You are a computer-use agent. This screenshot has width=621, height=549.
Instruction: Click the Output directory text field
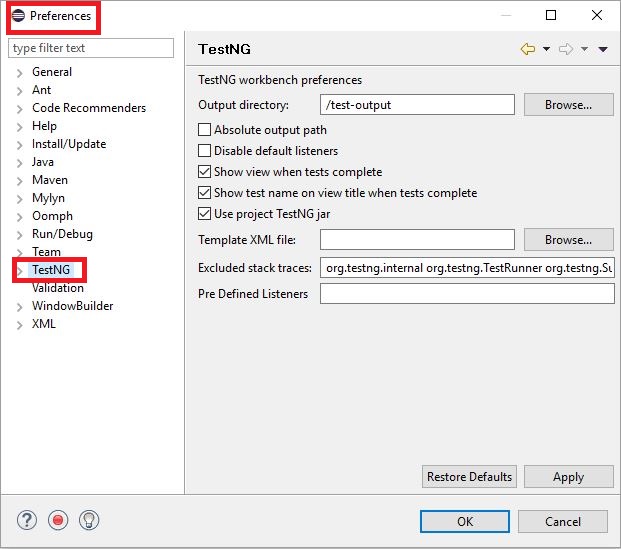coord(417,105)
